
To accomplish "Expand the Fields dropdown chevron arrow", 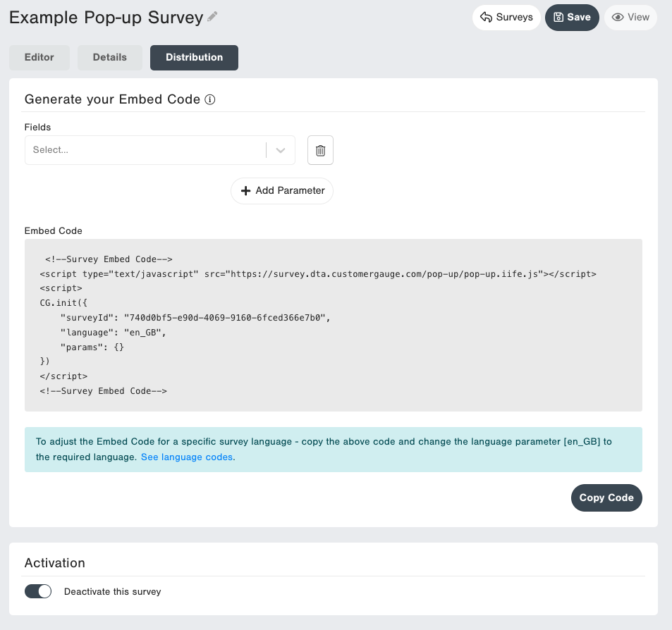I will point(281,150).
